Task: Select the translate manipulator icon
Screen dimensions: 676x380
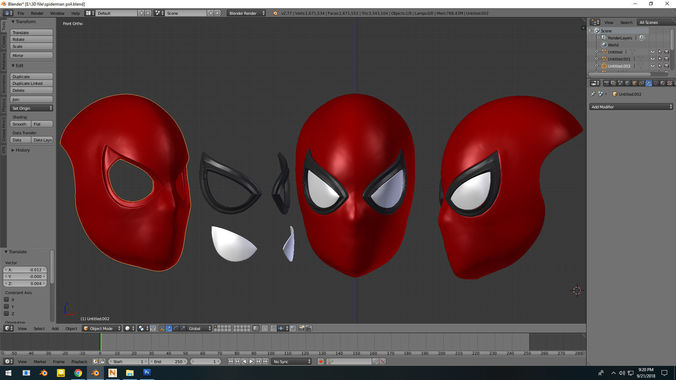Action: click(x=169, y=328)
